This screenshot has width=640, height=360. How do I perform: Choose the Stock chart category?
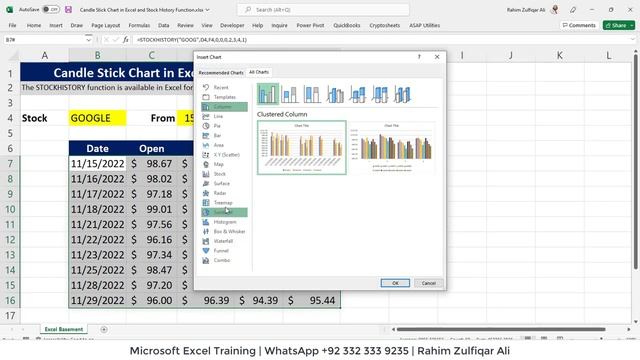(x=224, y=174)
